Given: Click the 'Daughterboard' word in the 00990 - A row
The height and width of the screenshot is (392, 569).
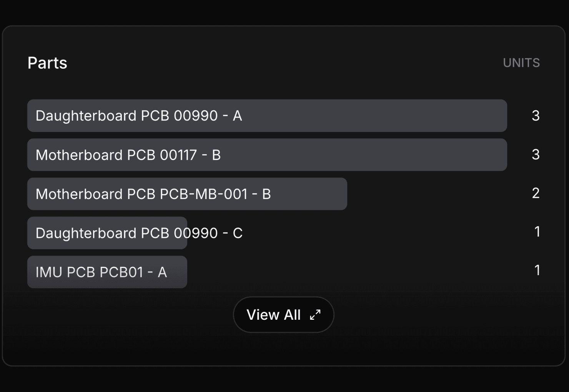Looking at the screenshot, I should (x=86, y=116).
